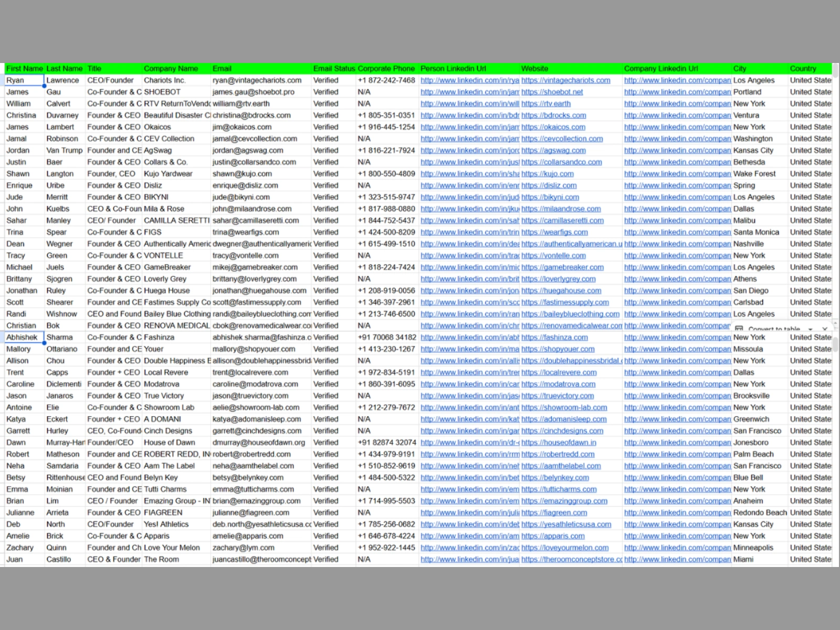Screen dimensions: 840x630
Task: Select the cell containing Ryan
Action: (x=25, y=80)
